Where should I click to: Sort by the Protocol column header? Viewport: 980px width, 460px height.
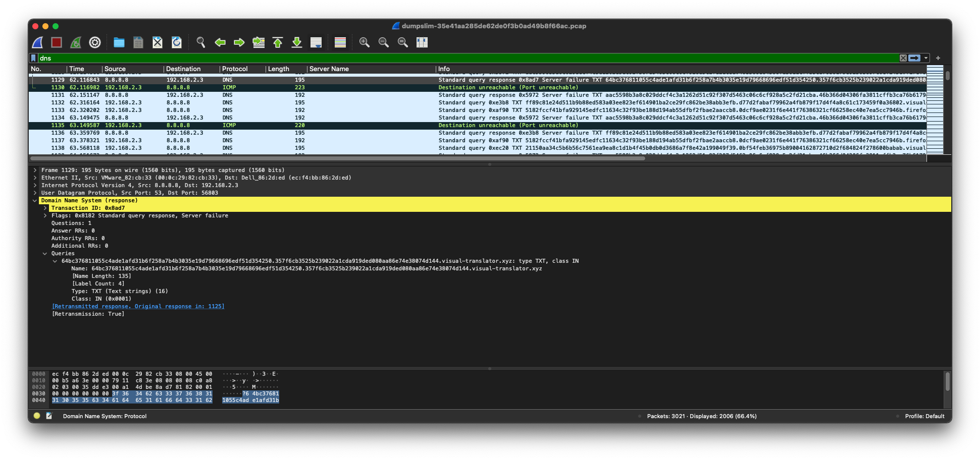coord(235,69)
